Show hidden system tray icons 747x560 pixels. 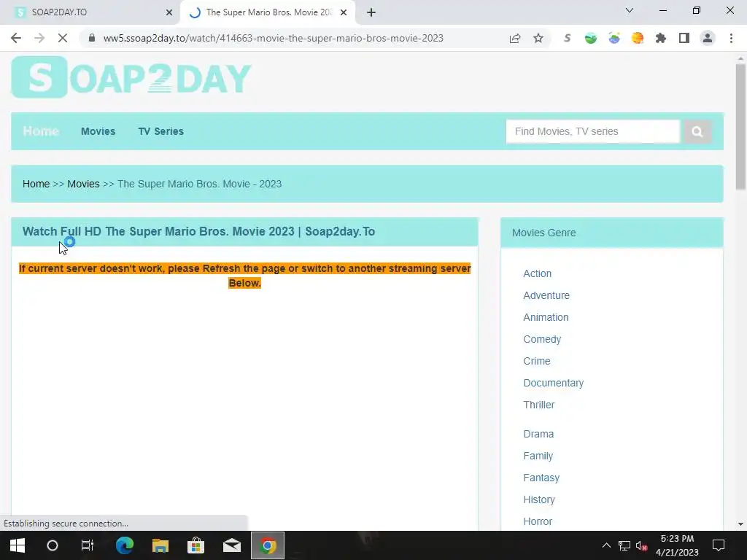coord(606,545)
